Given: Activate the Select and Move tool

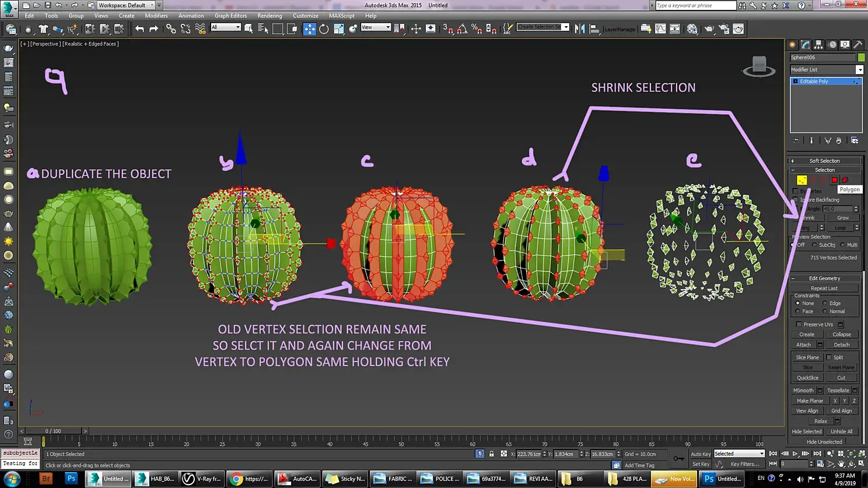Looking at the screenshot, I should pyautogui.click(x=309, y=29).
